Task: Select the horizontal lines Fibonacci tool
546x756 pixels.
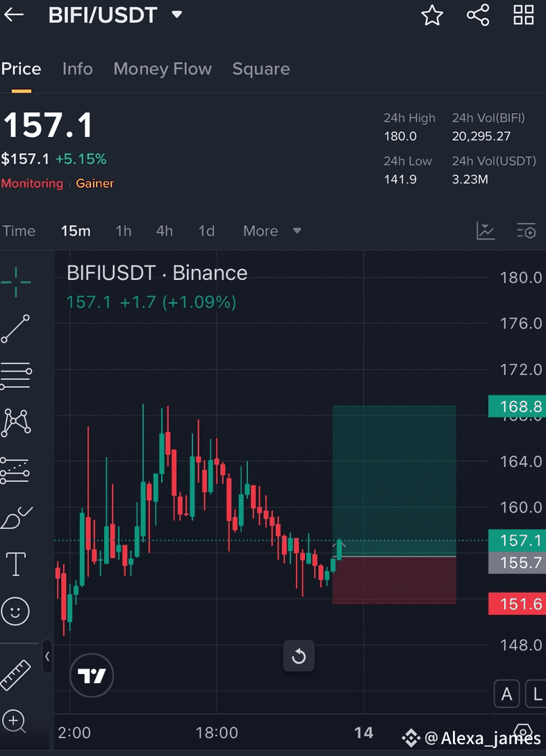Action: pos(16,376)
